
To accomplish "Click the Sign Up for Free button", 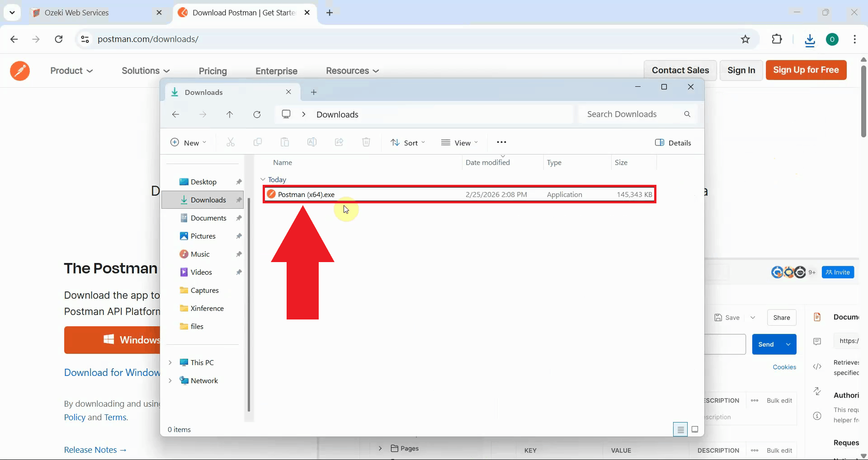I will coord(807,70).
